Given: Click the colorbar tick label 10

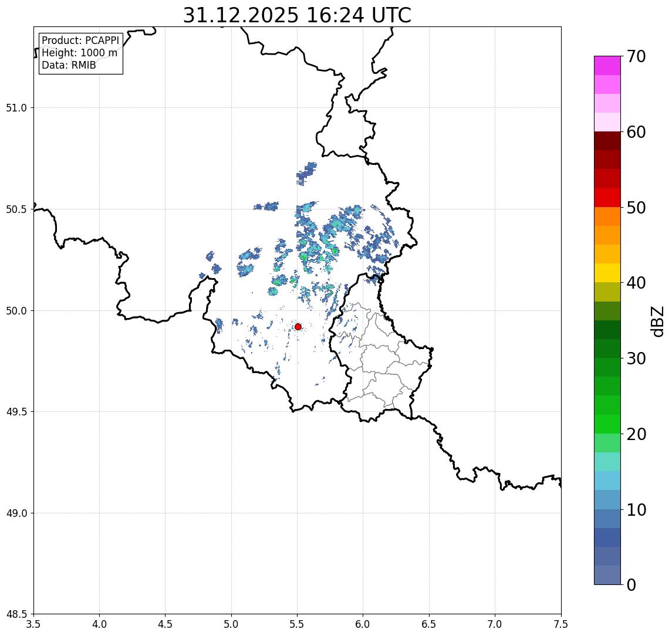Looking at the screenshot, I should pos(636,510).
